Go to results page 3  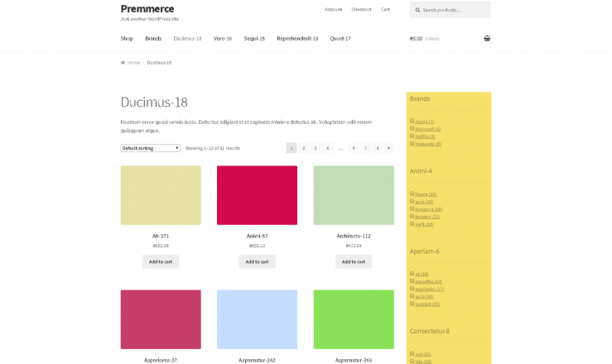[316, 148]
